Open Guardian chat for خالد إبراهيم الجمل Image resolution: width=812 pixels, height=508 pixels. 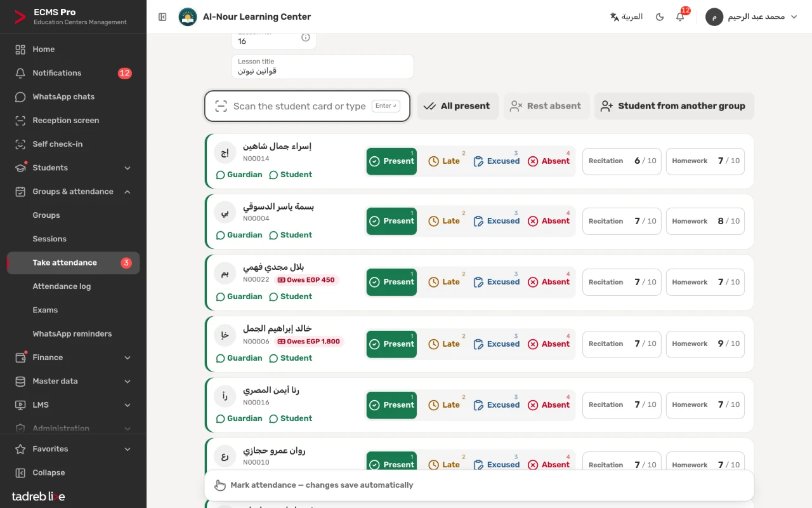(239, 358)
